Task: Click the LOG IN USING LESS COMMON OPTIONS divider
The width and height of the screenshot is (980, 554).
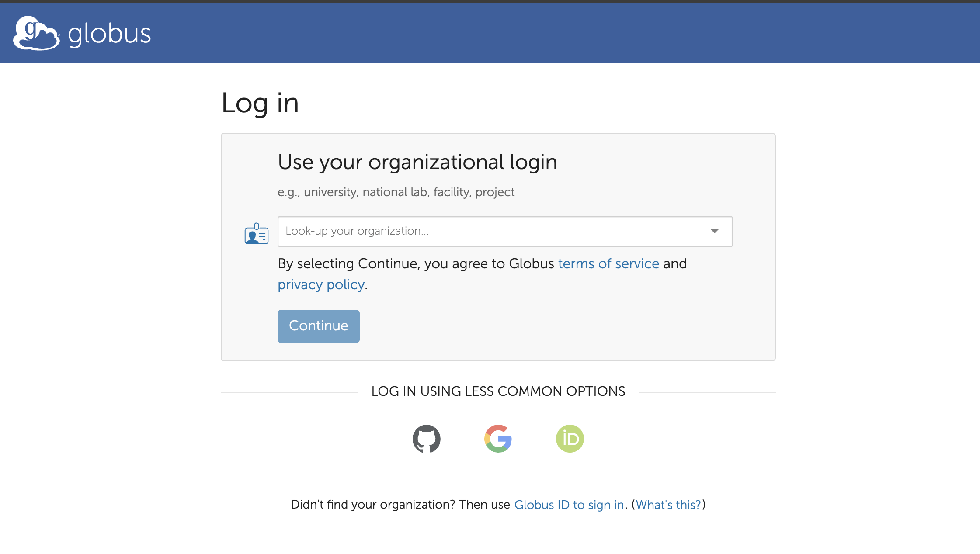Action: (x=498, y=391)
